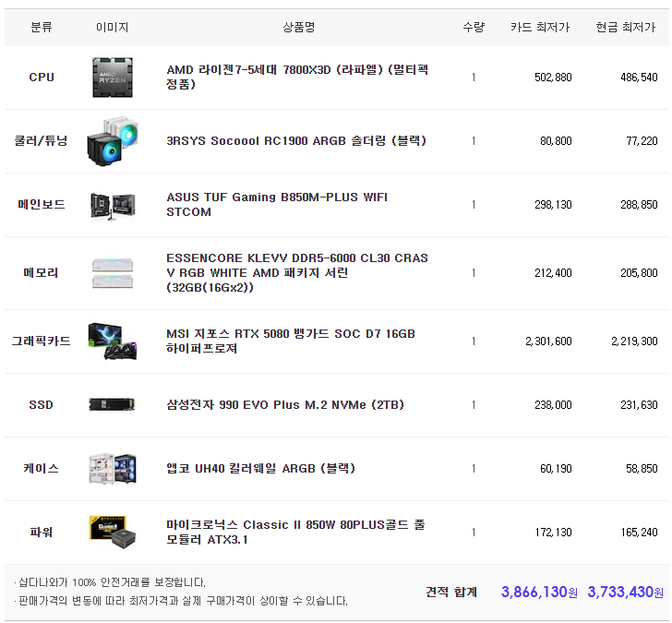The image size is (672, 623).
Task: Open the 3RSYS Socoool cooler thumbnail
Action: pyautogui.click(x=113, y=141)
